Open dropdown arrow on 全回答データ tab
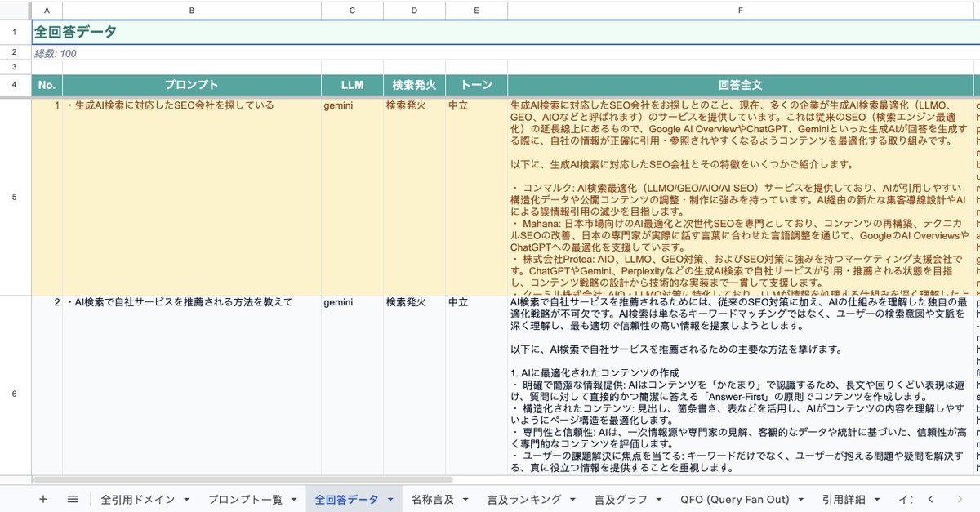 click(x=390, y=500)
